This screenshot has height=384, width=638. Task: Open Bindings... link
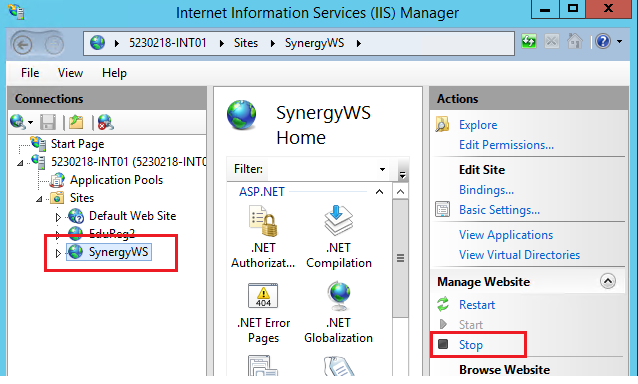[x=486, y=190]
